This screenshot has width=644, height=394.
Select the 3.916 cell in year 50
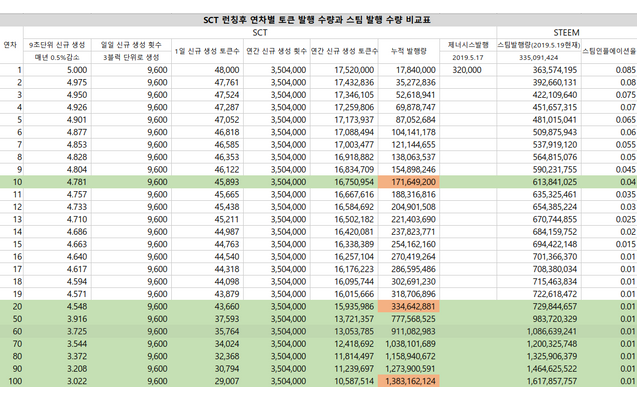tap(77, 319)
